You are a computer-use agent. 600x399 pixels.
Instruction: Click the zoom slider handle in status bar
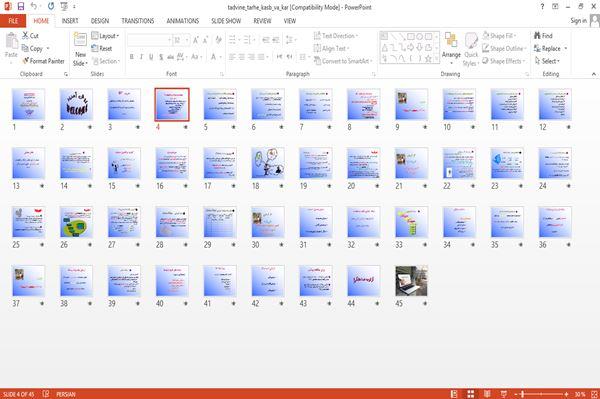coord(523,394)
